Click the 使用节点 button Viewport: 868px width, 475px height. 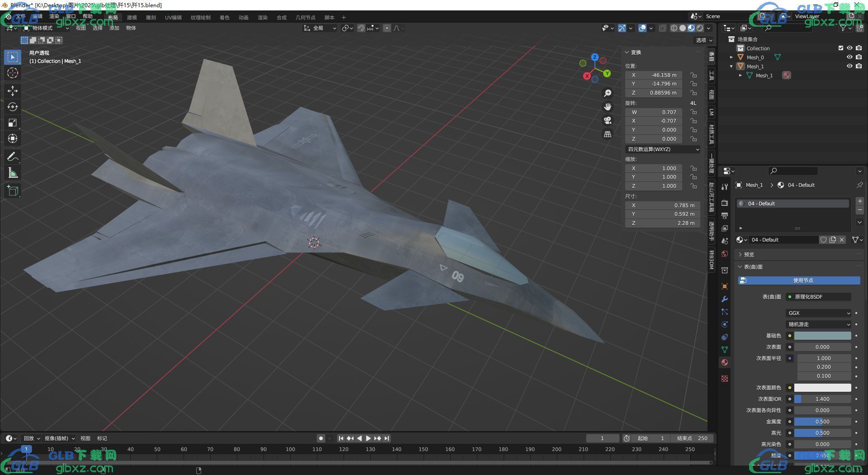click(799, 280)
